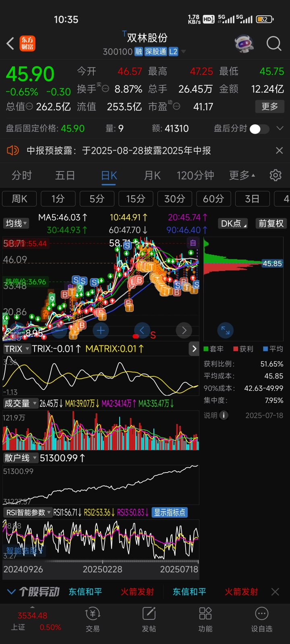Open the TRIX indicator dropdown
Viewport: 290px width, 644px height.
point(17,349)
